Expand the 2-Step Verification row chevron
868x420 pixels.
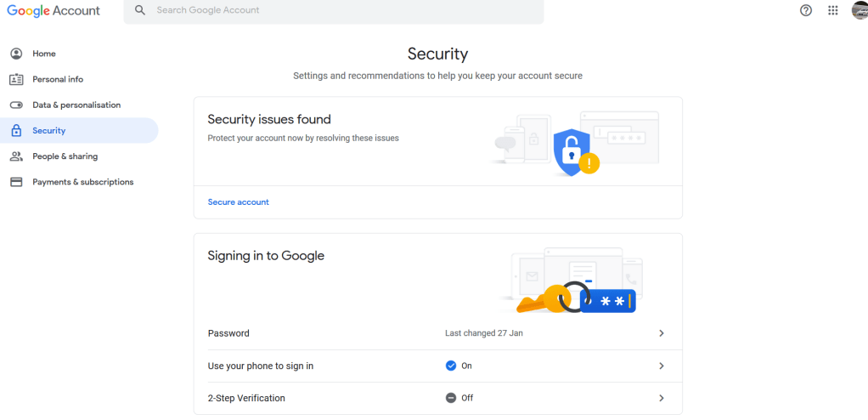pyautogui.click(x=662, y=398)
